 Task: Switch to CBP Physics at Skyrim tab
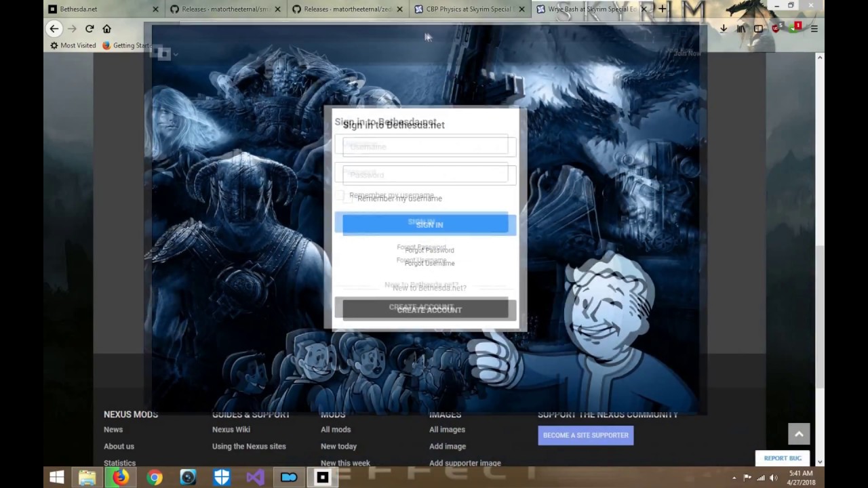469,9
